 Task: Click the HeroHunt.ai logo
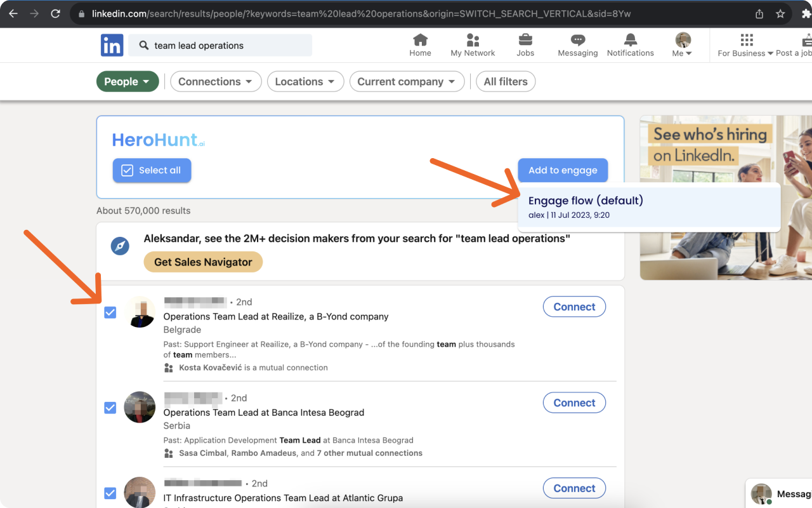(159, 140)
